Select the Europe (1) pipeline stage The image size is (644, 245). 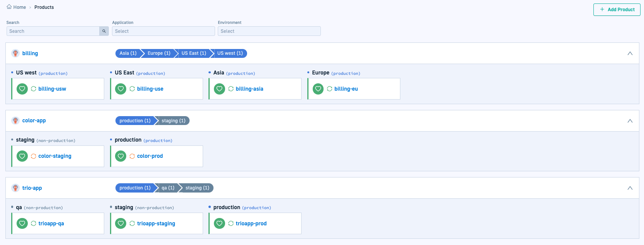pyautogui.click(x=159, y=53)
